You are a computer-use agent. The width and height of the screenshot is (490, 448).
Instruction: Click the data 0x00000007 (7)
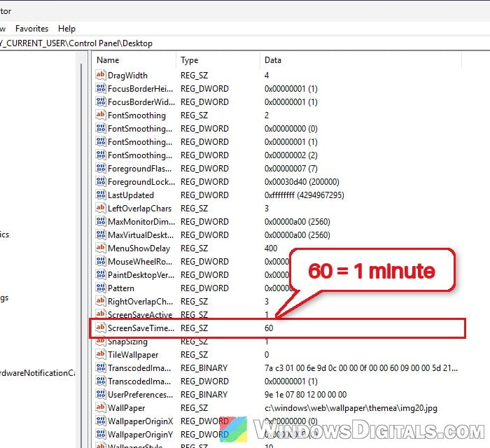[x=290, y=169]
